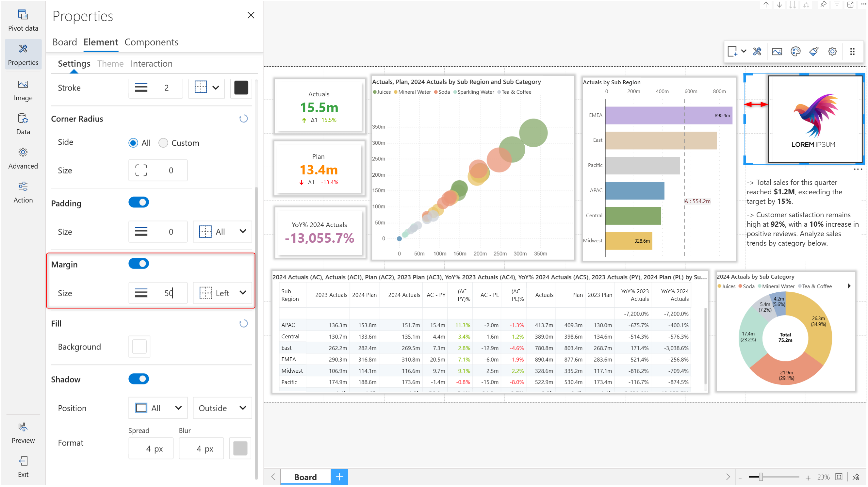Click the Action sidebar icon
This screenshot has height=487, width=868.
[x=23, y=192]
